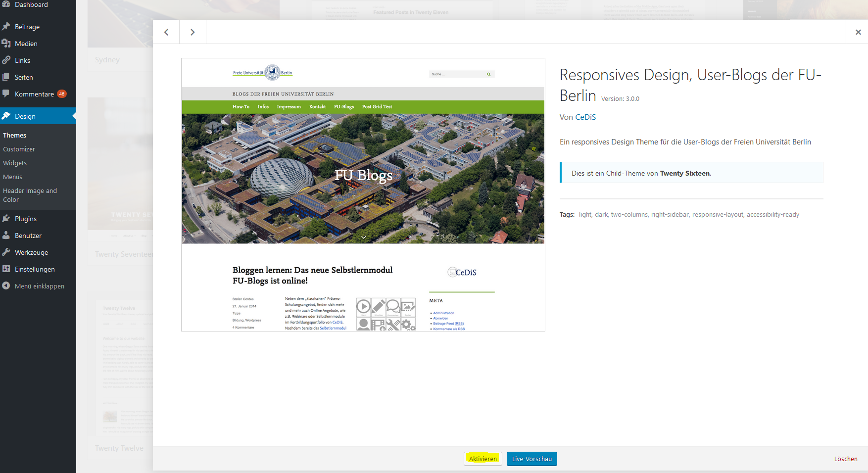
Task: Open the Customizer submenu item
Action: point(19,149)
